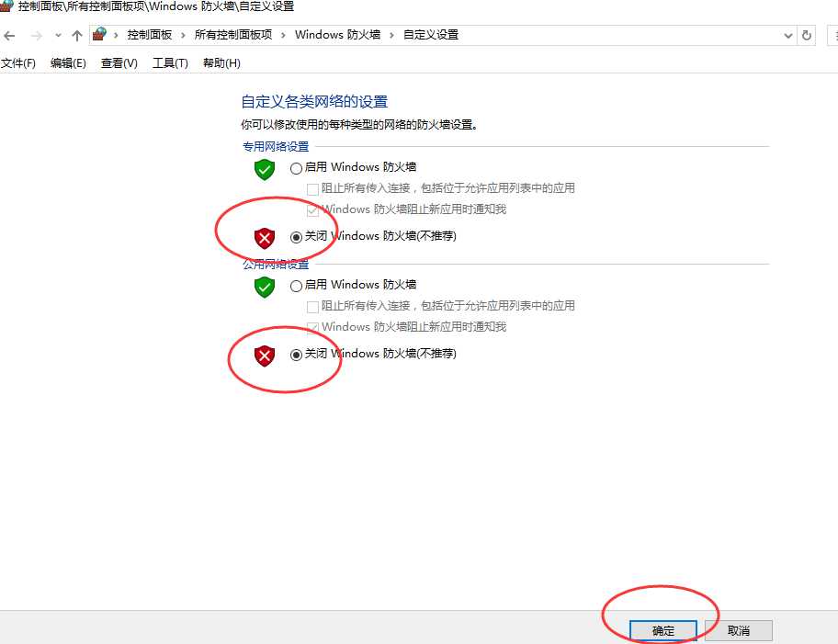838x644 pixels.
Task: Toggle notify checkbox under 专用网络设置
Action: [x=313, y=210]
